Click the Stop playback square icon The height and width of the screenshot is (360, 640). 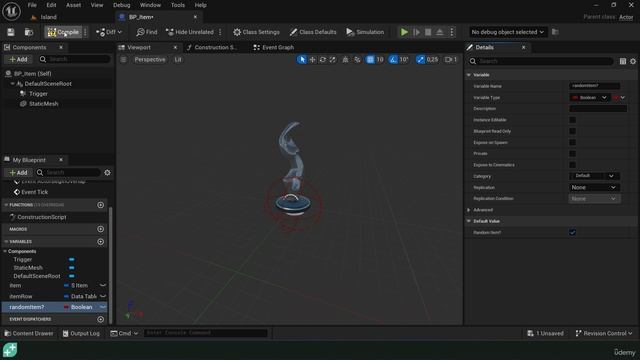click(x=428, y=32)
